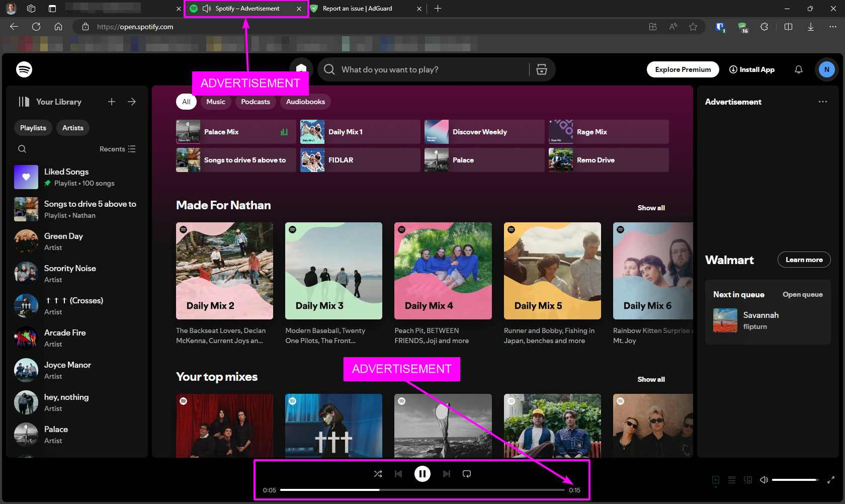The width and height of the screenshot is (845, 504).
Task: Expand Your Library with the arrow icon
Action: 132,102
